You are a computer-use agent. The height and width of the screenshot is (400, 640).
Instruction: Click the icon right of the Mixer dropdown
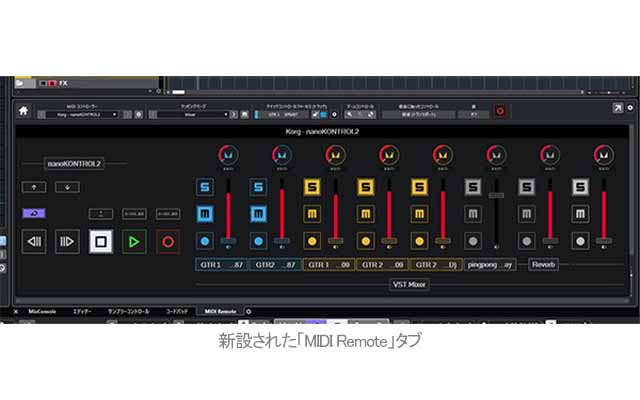tap(234, 115)
